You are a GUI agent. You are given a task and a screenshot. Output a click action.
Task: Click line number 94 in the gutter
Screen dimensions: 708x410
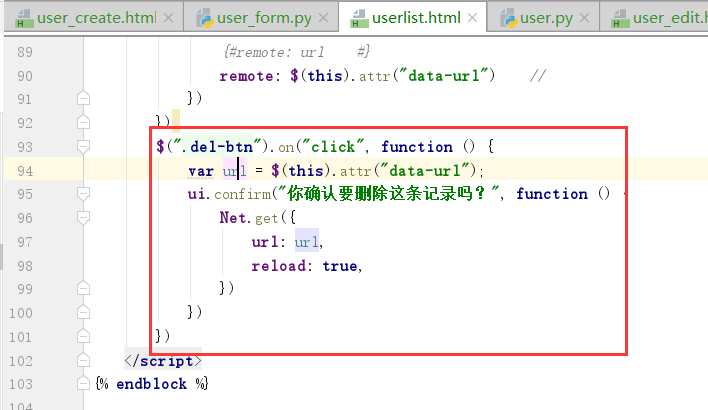click(25, 171)
